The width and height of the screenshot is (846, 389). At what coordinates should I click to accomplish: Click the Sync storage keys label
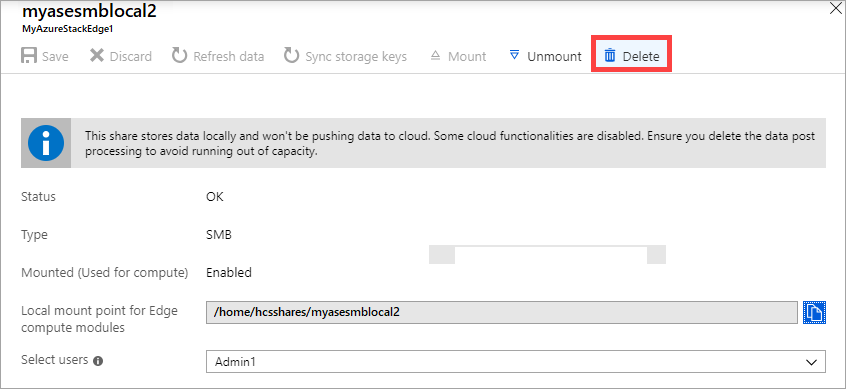tap(356, 56)
